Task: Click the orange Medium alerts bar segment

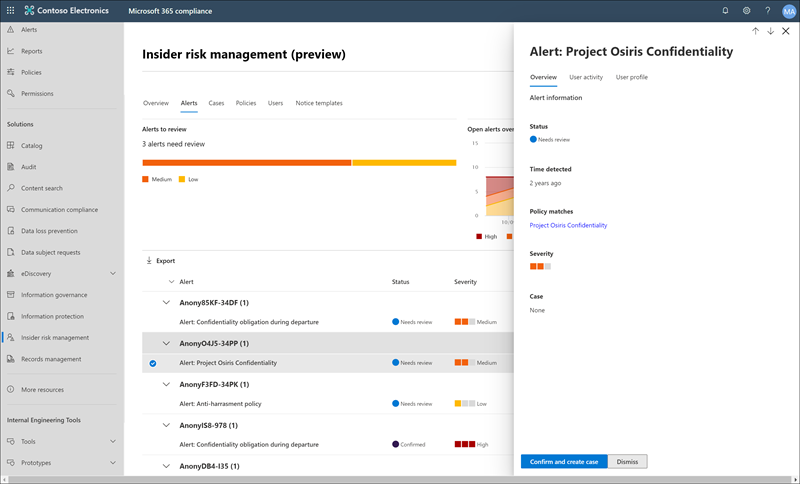Action: pyautogui.click(x=246, y=162)
